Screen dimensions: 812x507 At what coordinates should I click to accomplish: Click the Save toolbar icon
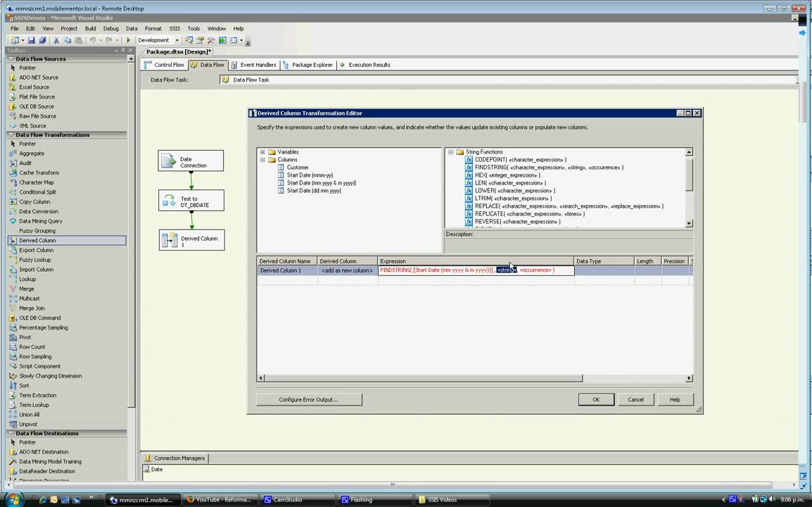coord(32,40)
